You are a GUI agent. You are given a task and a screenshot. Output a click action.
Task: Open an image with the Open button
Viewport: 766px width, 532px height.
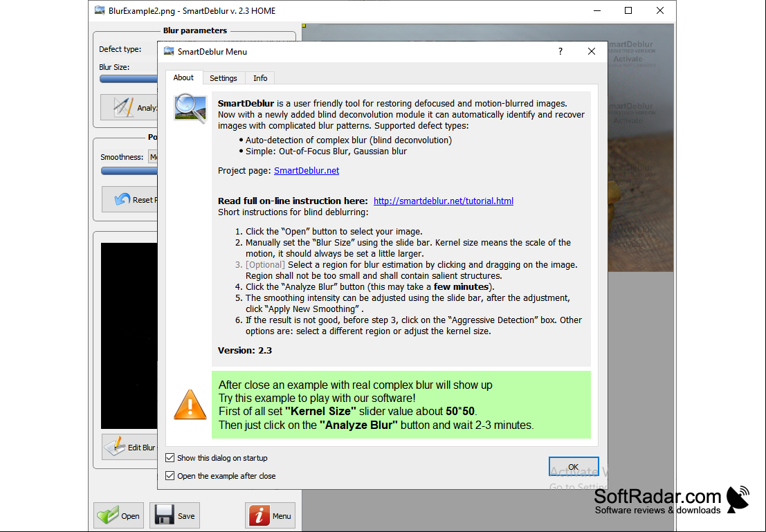(x=119, y=515)
